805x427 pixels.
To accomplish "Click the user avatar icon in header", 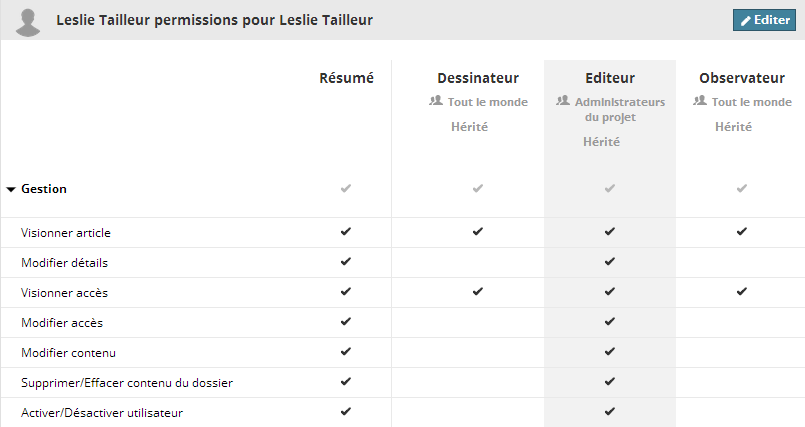I will click(x=30, y=22).
